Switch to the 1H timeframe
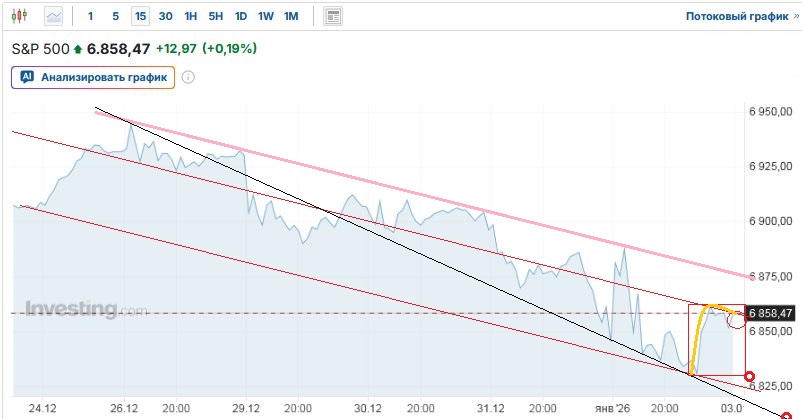The width and height of the screenshot is (802, 419). pyautogui.click(x=190, y=16)
